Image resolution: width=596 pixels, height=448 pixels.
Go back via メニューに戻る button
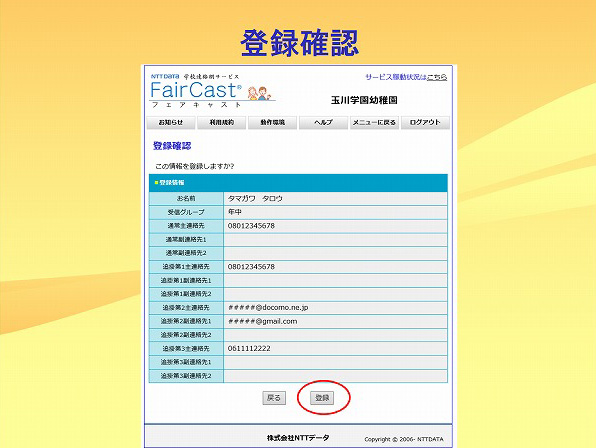pyautogui.click(x=374, y=122)
